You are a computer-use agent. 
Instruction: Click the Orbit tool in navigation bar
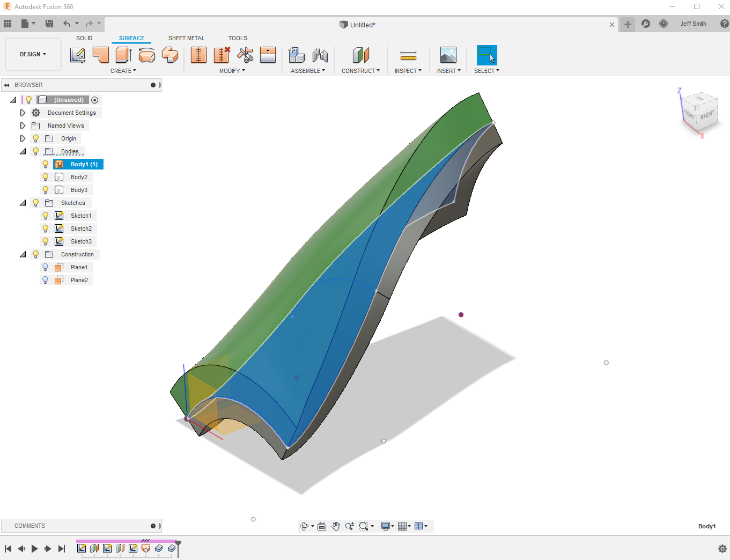304,526
